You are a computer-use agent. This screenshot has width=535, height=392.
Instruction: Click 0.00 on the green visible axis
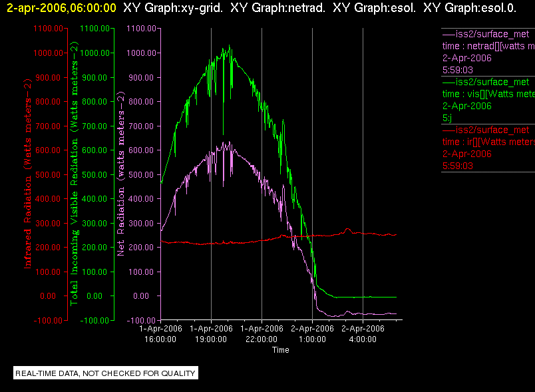click(x=94, y=295)
